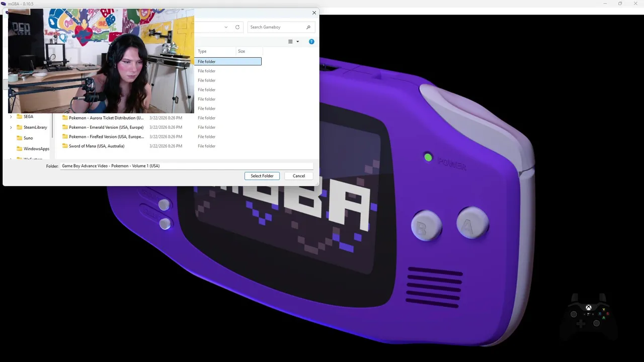This screenshot has height=362, width=644.
Task: Click the magnifier icon in Search Gameboy
Action: point(308,27)
